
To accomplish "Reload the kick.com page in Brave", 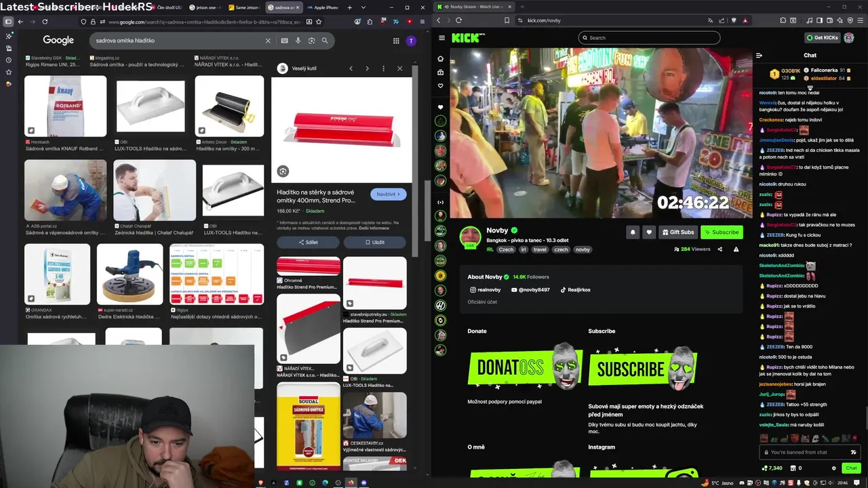I will (x=459, y=20).
